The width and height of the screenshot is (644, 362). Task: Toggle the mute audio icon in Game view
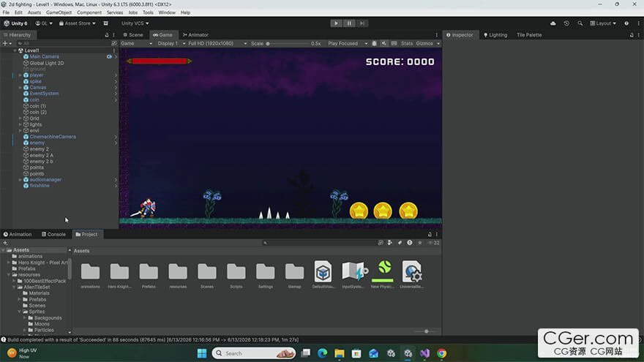(x=383, y=43)
